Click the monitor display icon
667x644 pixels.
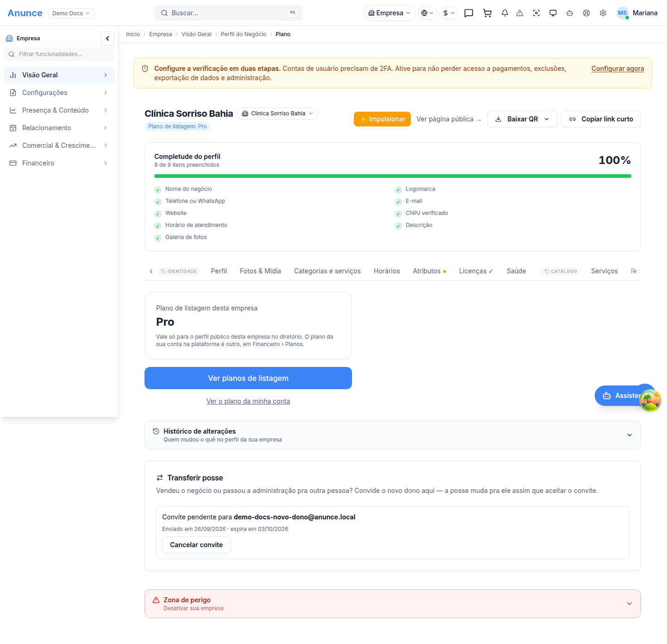click(553, 13)
